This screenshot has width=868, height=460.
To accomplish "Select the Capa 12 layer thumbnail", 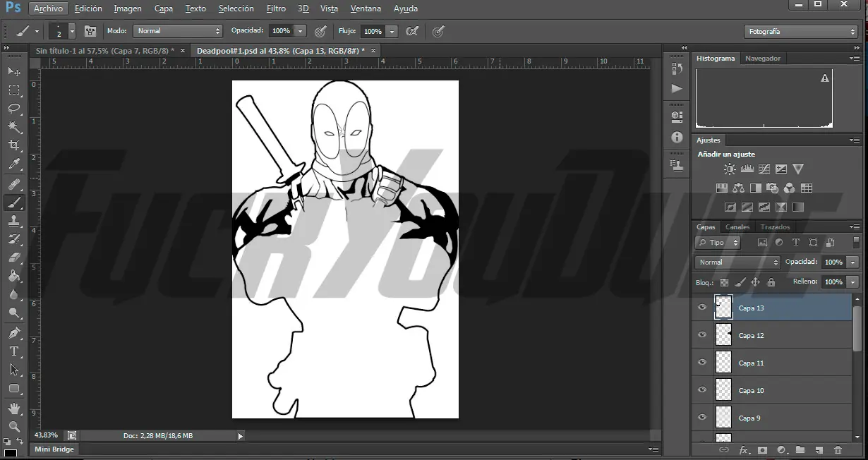I will 723,335.
